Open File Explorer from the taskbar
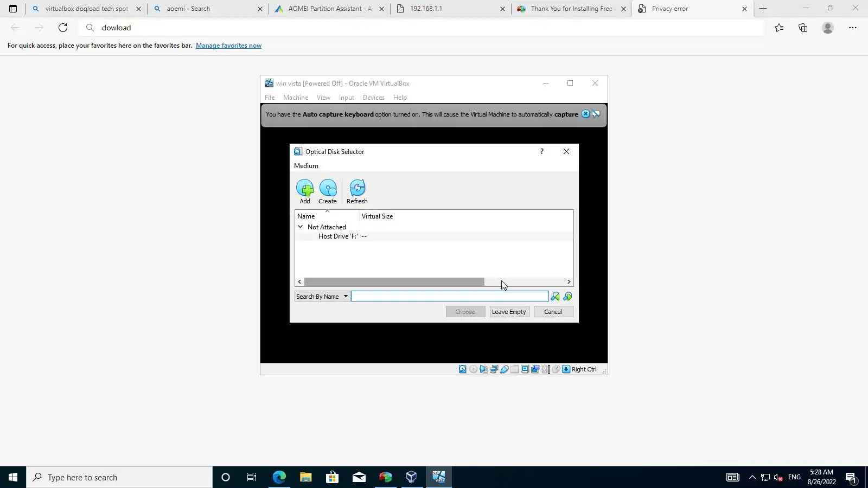The image size is (868, 488). [305, 477]
